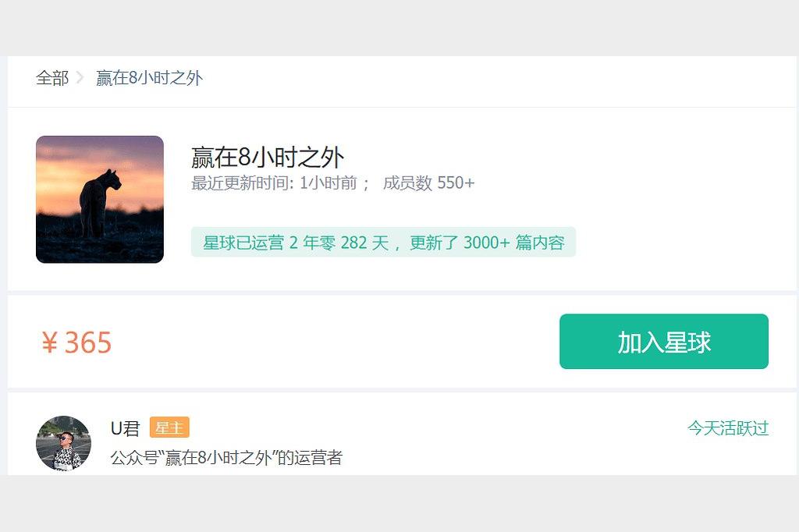Click the empty gray area below owner card
This screenshot has width=799, height=532.
pyautogui.click(x=399, y=503)
